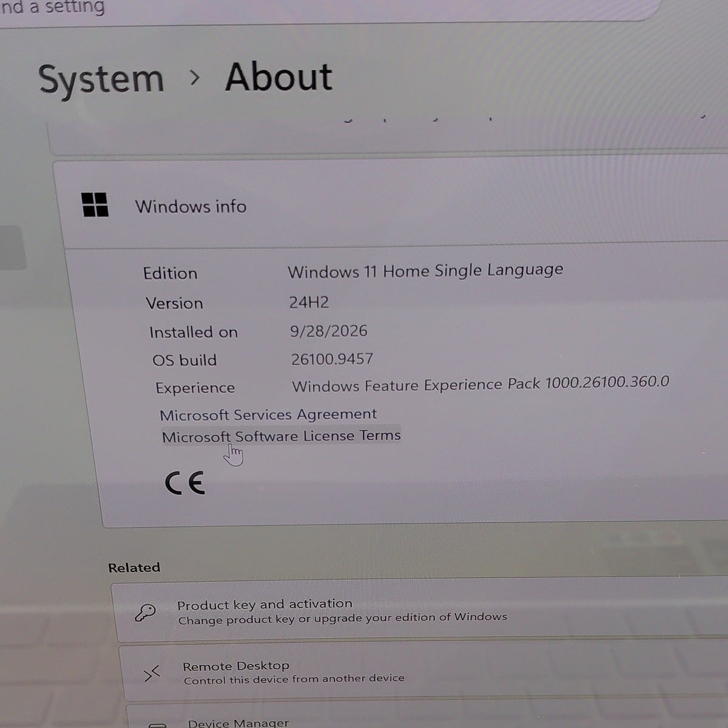
Task: Click the Installed on label
Action: (194, 332)
